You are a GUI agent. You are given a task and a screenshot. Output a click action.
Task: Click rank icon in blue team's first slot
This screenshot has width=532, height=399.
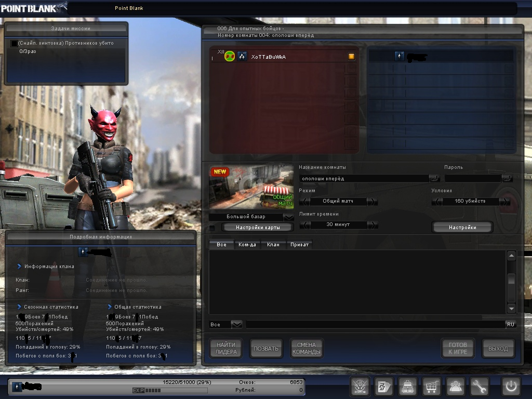tap(400, 56)
